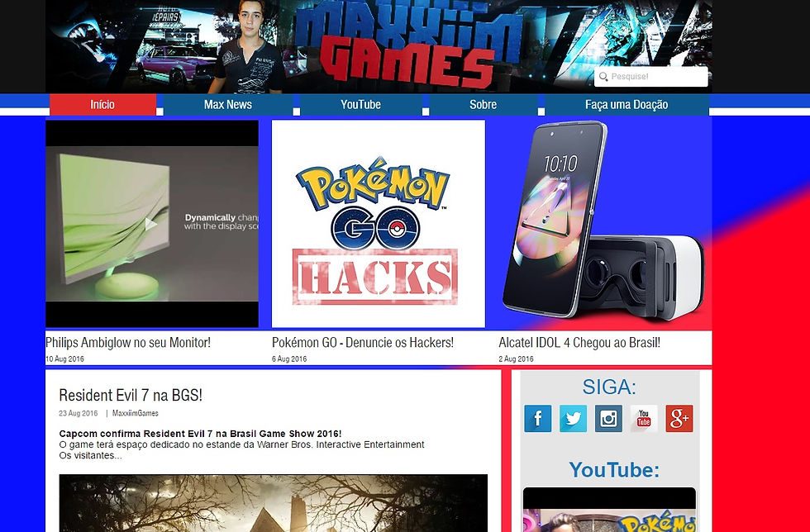810x532 pixels.
Task: Open the YouTube social icon
Action: click(x=644, y=418)
